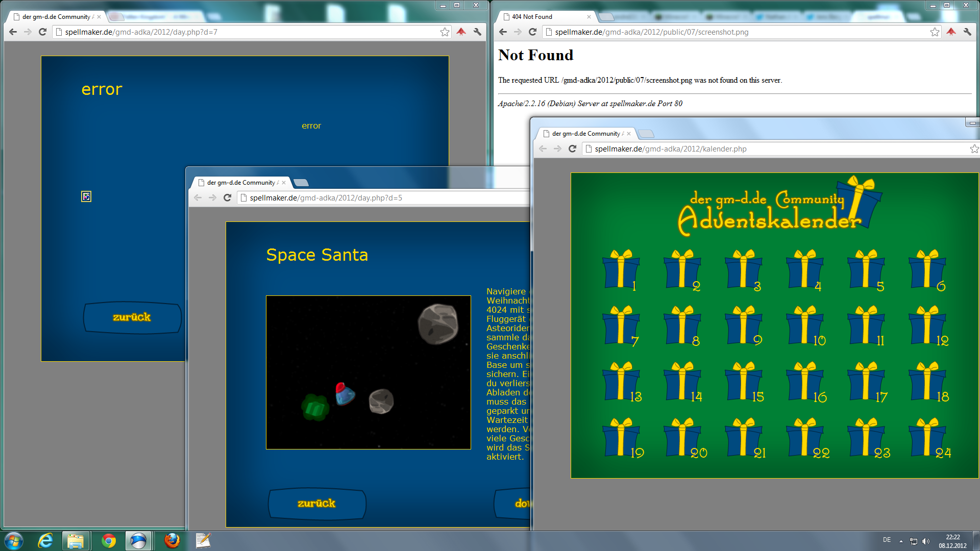980x551 pixels.
Task: Launch Firefox from the taskbar
Action: (172, 540)
